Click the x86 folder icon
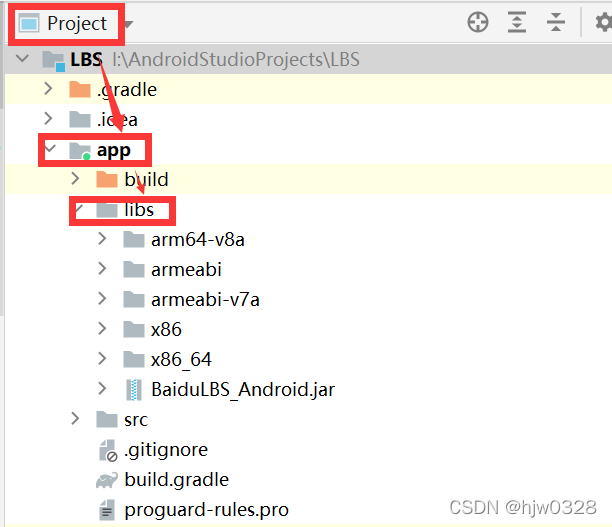Viewport: 612px width, 527px height. pos(134,329)
